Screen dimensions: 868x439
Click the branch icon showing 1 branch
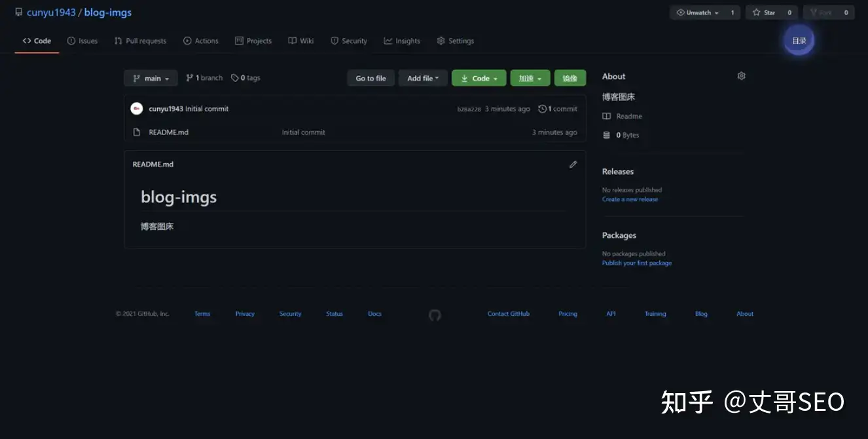190,78
